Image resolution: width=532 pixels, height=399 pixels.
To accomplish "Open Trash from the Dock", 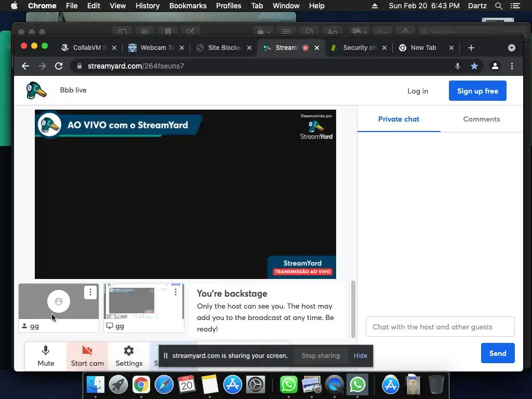I will point(436,385).
